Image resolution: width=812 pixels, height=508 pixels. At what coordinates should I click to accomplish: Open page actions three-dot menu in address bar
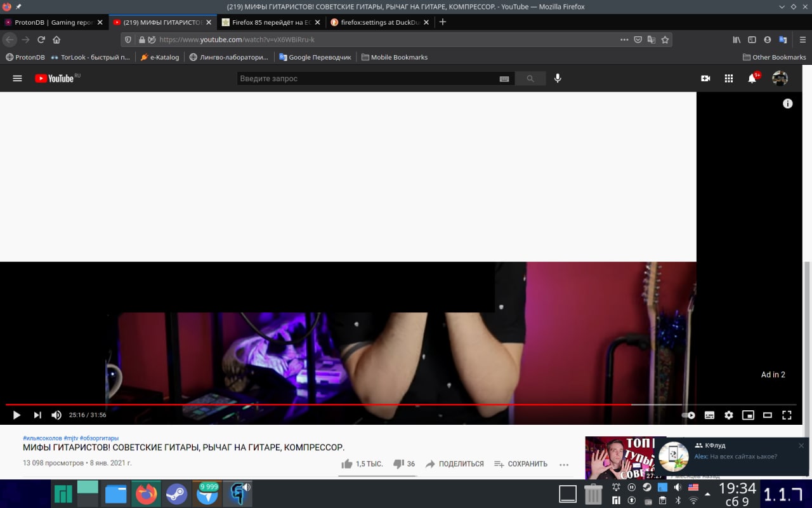point(624,39)
